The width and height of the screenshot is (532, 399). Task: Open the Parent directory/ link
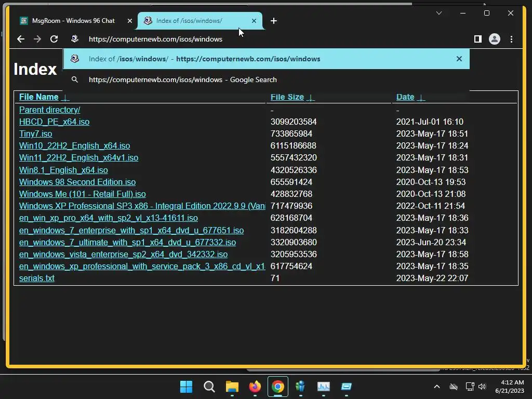coord(49,110)
